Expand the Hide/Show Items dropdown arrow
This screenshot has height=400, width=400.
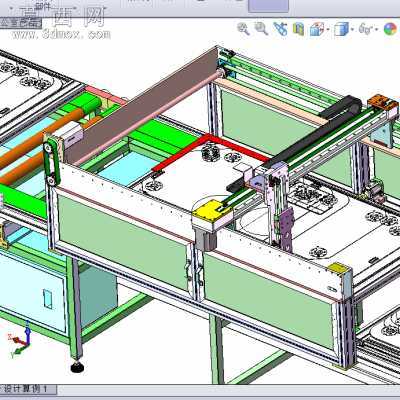(x=377, y=30)
